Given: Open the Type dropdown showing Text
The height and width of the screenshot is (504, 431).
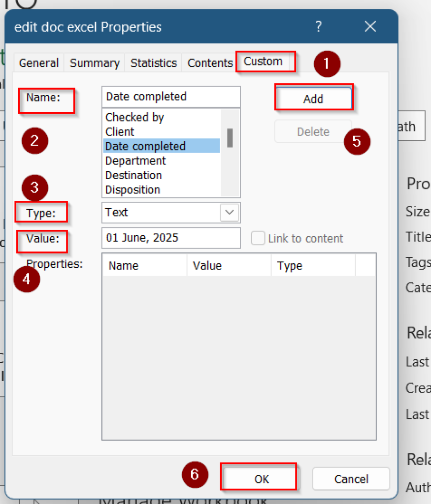Looking at the screenshot, I should [x=229, y=213].
